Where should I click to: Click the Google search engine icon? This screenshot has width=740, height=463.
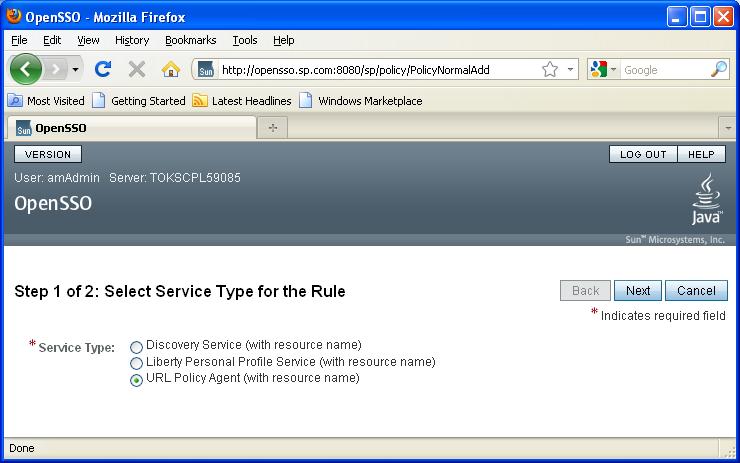598,70
